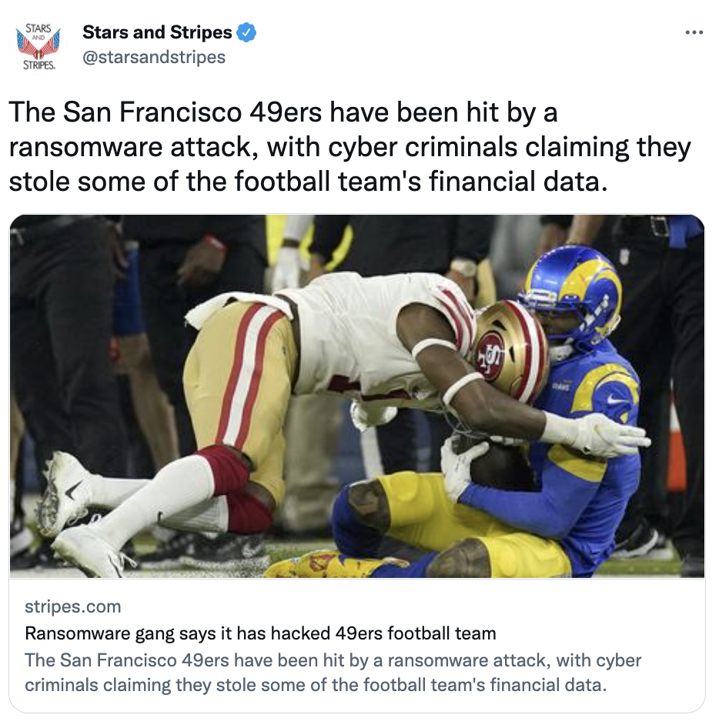
Task: Click the Stars and Stripes profile avatar logo
Action: (39, 46)
